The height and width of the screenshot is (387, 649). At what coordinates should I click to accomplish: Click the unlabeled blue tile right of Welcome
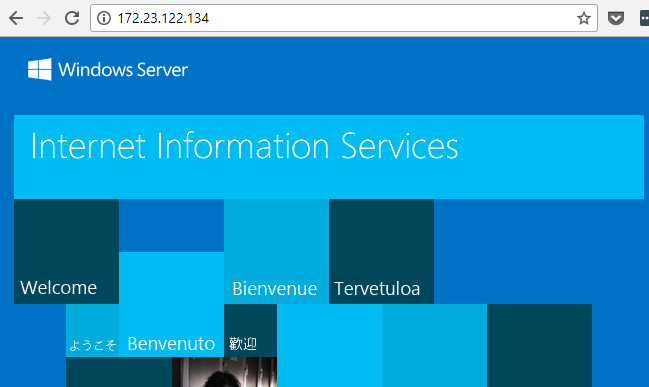click(171, 225)
